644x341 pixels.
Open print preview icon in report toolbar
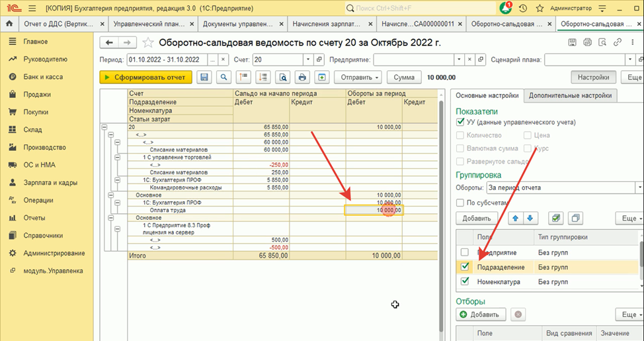click(x=282, y=77)
